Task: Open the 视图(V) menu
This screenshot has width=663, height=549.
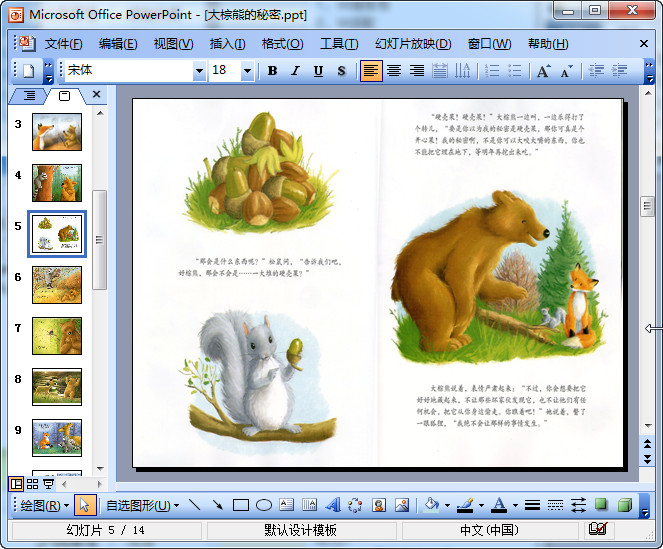Action: (173, 44)
